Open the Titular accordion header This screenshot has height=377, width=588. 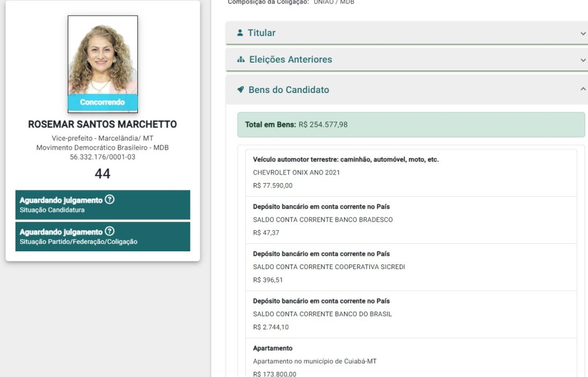(407, 33)
